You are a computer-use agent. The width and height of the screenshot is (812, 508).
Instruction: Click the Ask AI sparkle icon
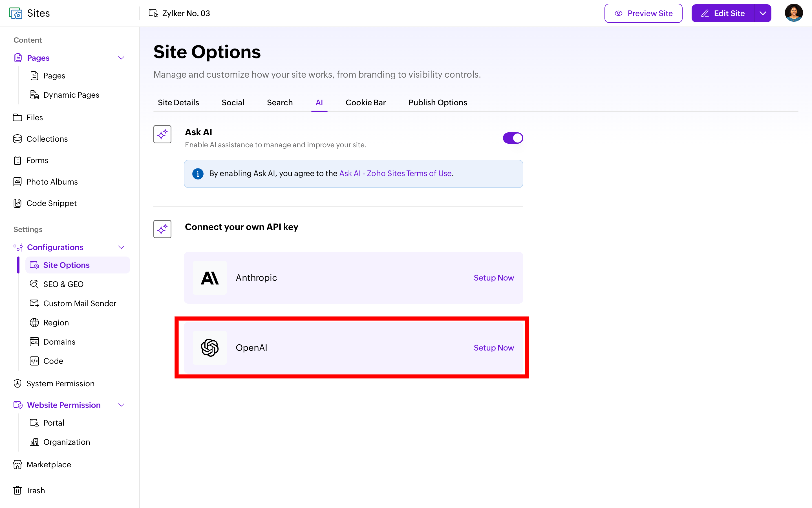tap(162, 134)
